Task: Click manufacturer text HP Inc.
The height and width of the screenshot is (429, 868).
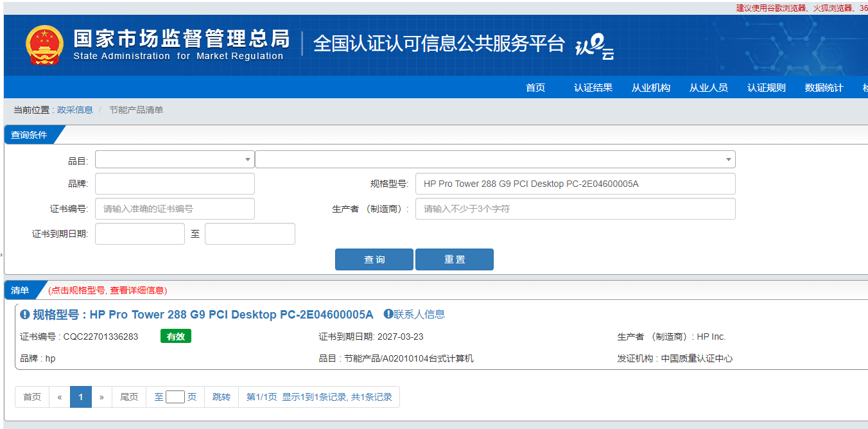Action: [711, 337]
